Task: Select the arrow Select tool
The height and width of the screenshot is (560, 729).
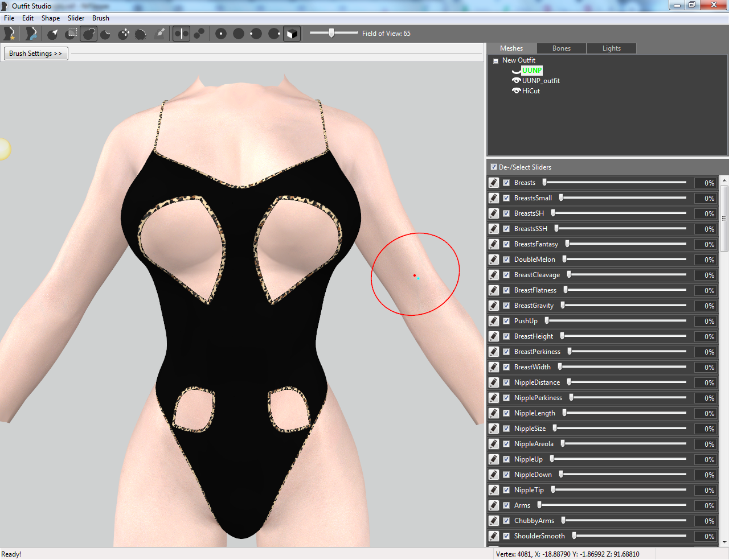Action: pos(53,34)
